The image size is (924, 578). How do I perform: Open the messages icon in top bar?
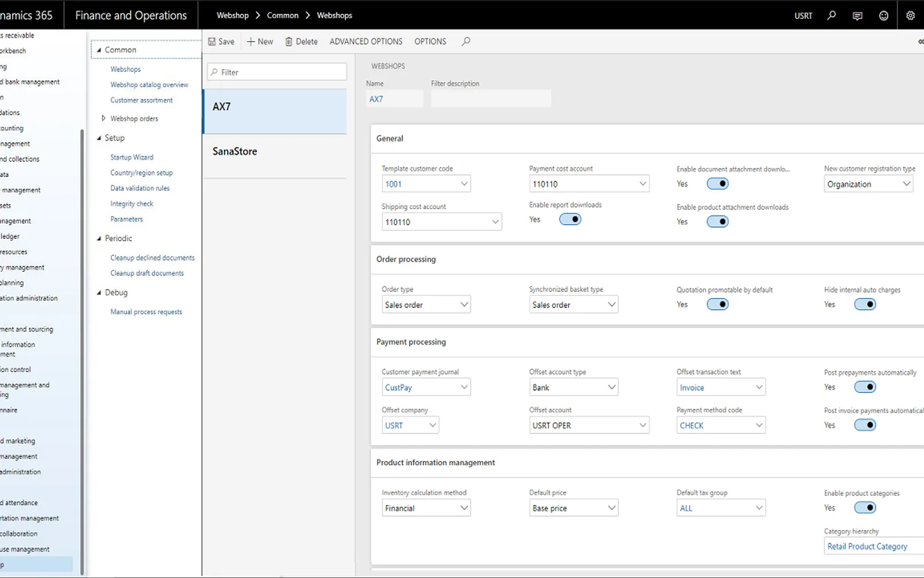[x=858, y=16]
